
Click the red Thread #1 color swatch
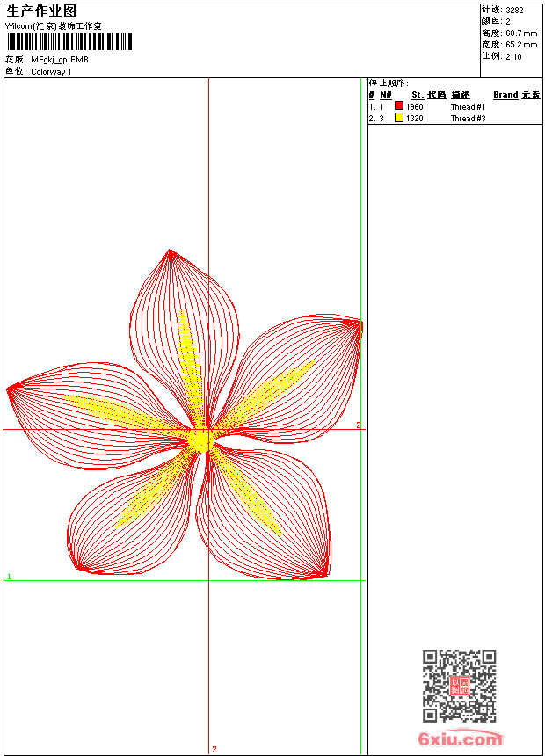pyautogui.click(x=398, y=106)
